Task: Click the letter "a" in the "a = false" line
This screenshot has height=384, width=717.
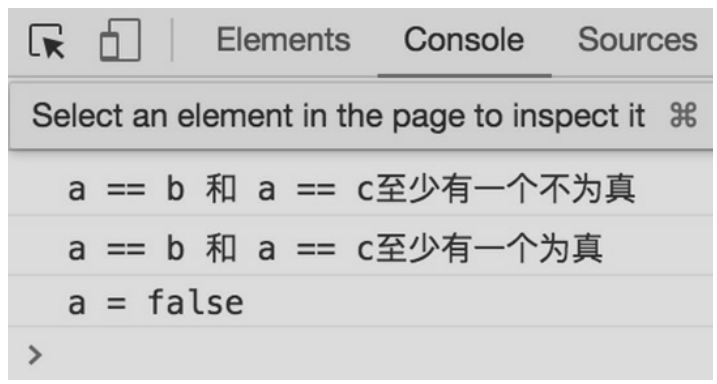Action: click(76, 304)
